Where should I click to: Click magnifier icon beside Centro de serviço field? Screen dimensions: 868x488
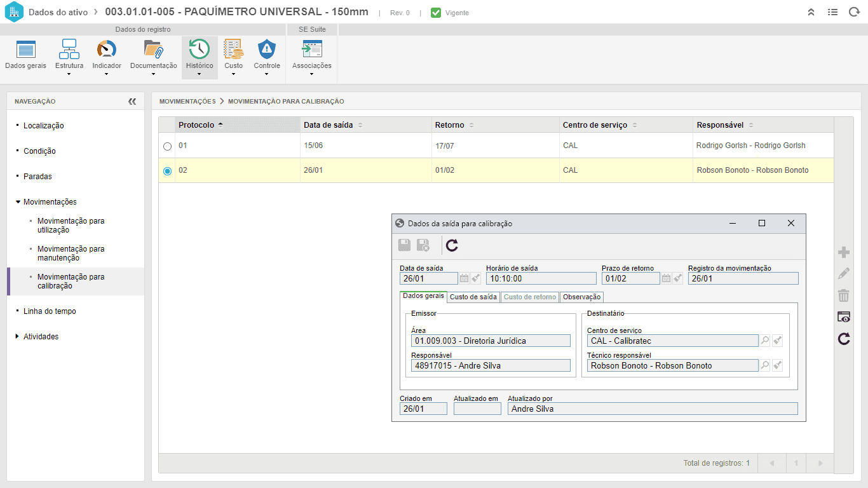[x=765, y=341]
